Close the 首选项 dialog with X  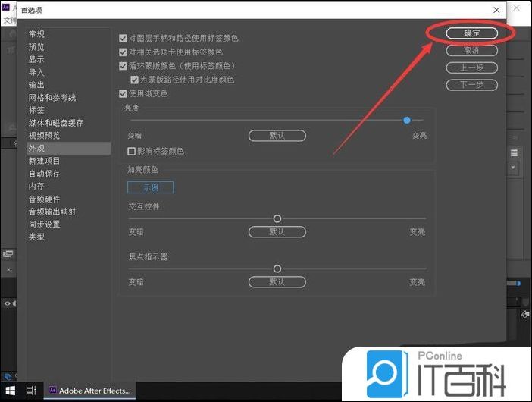496,10
